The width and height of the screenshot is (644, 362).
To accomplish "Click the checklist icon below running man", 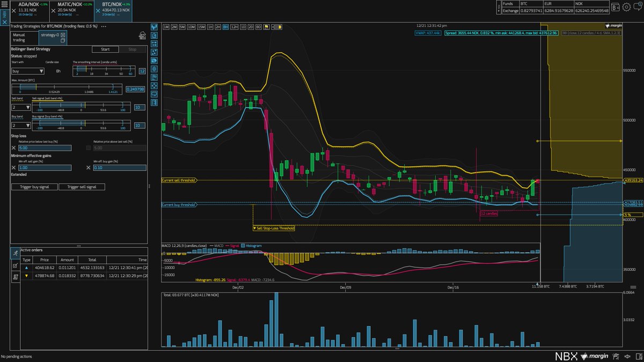I will [15, 264].
